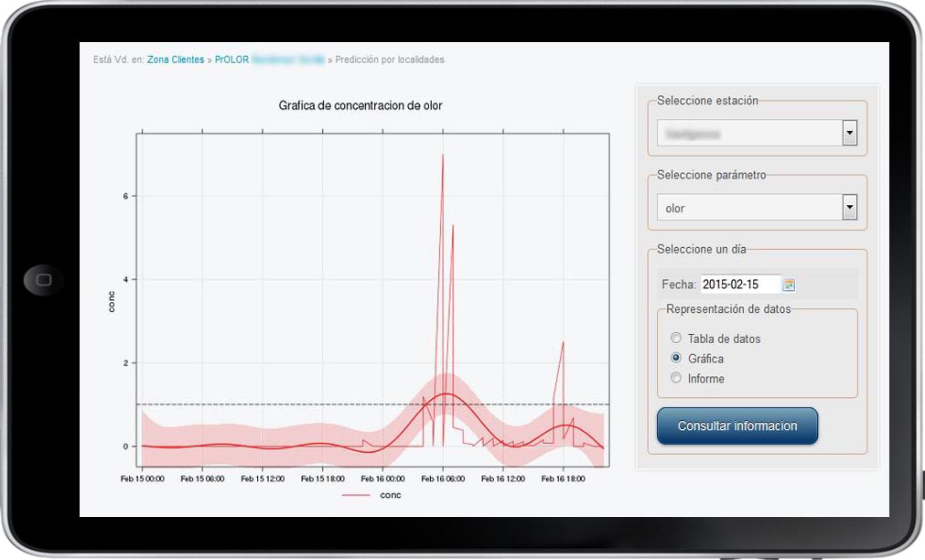925x560 pixels.
Task: Click the tallest peak in the odor chart
Action: point(443,156)
